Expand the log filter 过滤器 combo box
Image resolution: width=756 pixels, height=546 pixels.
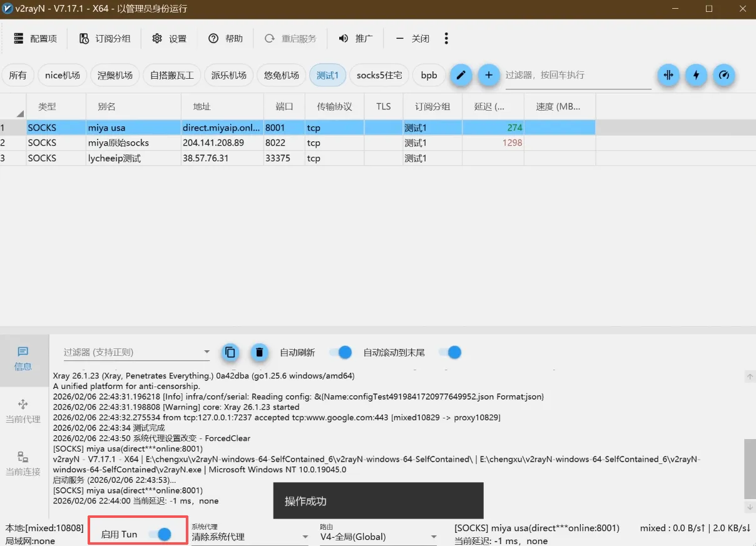tap(207, 352)
